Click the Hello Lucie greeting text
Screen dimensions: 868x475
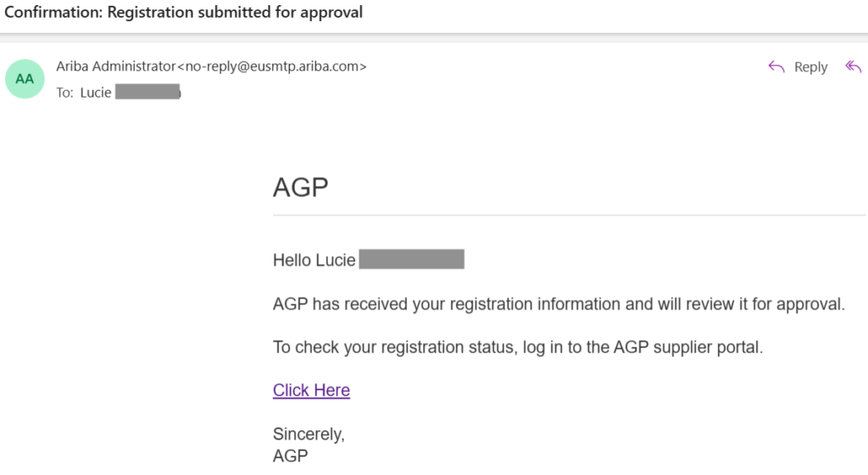[x=314, y=260]
